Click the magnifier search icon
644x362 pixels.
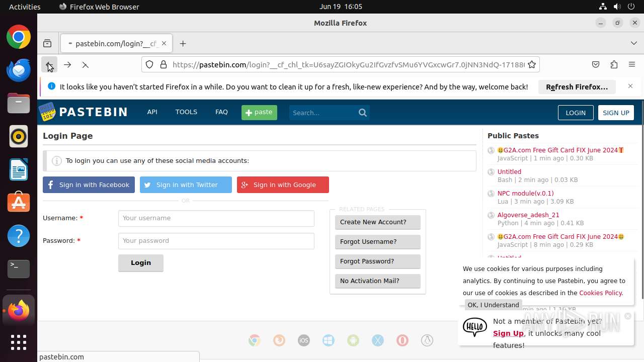[363, 113]
